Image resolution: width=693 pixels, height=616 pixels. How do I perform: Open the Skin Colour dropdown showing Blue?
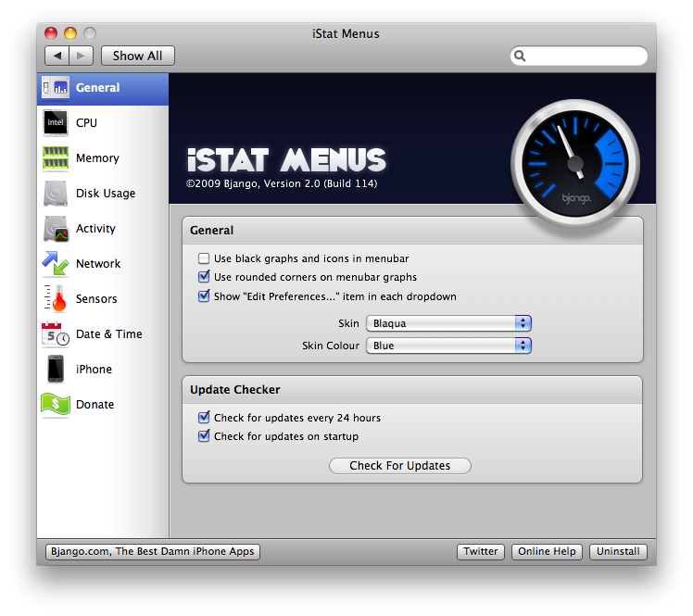(x=448, y=346)
